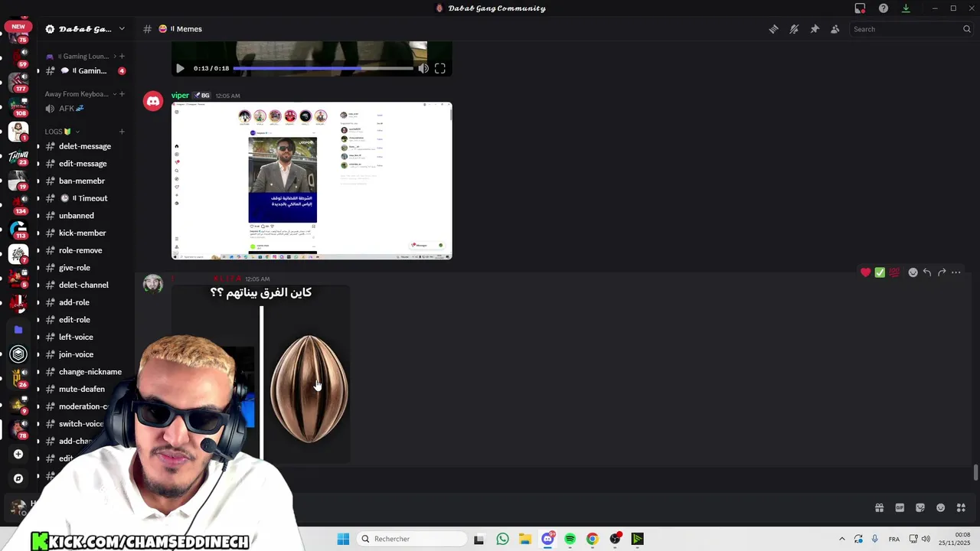Open the kick-member channel
This screenshot has width=980, height=551.
(84, 233)
